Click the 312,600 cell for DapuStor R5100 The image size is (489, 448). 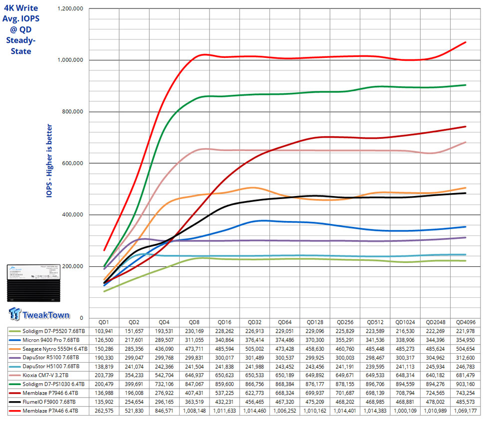tap(466, 358)
